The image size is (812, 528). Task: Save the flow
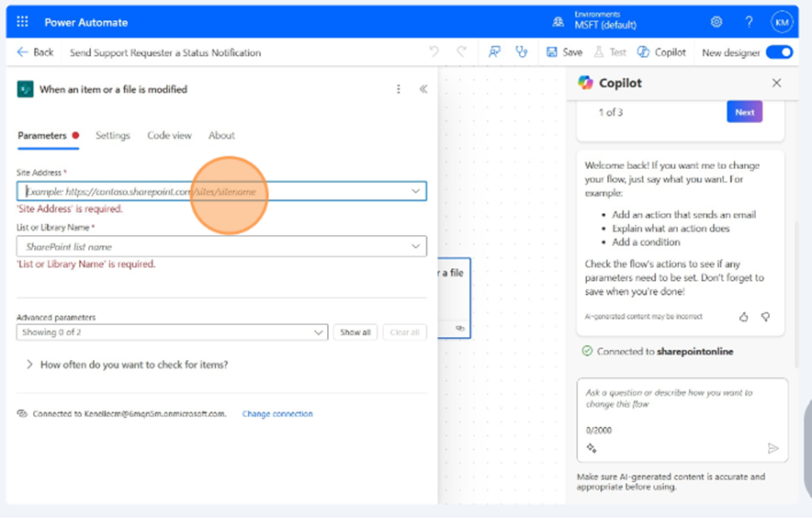tap(565, 52)
